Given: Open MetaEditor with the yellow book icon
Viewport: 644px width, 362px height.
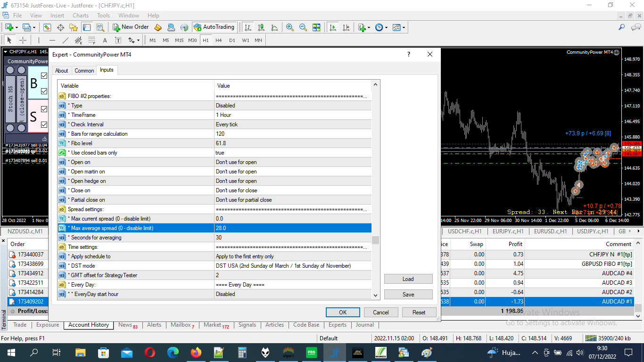Looking at the screenshot, I should point(158,27).
